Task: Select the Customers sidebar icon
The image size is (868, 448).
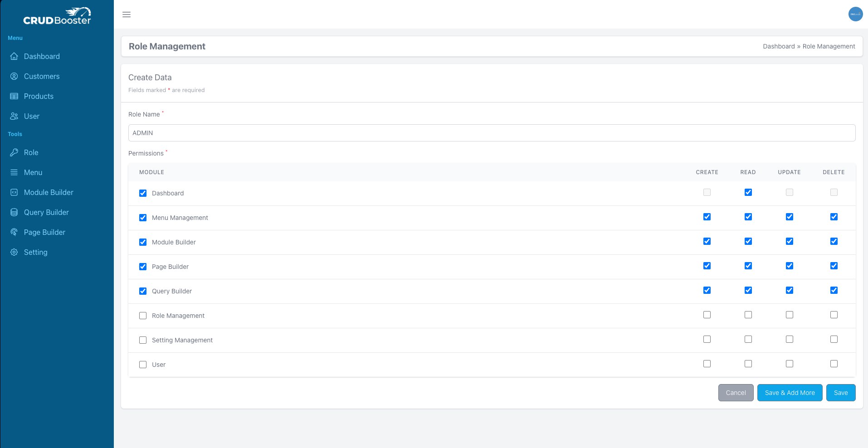Action: point(14,76)
